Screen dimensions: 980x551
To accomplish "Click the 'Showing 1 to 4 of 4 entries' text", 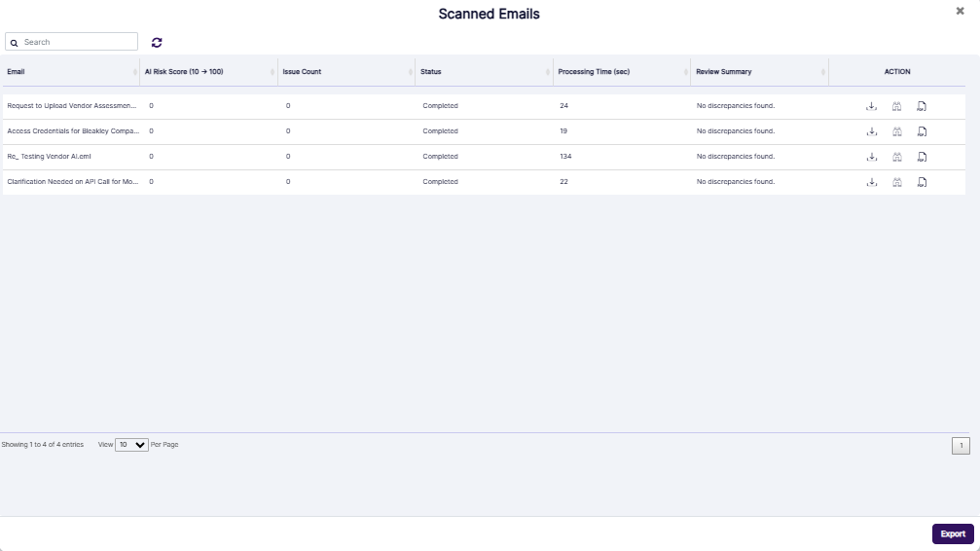I will tap(43, 445).
